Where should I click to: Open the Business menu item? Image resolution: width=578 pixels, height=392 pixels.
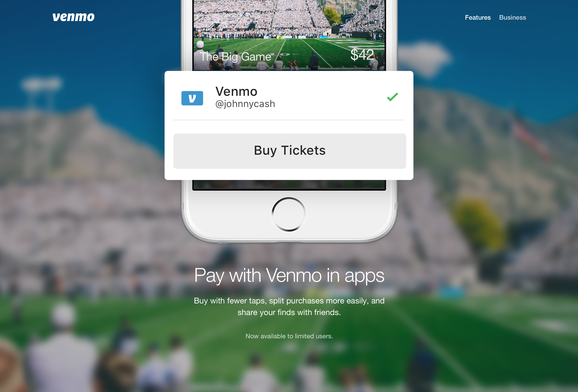pyautogui.click(x=512, y=17)
